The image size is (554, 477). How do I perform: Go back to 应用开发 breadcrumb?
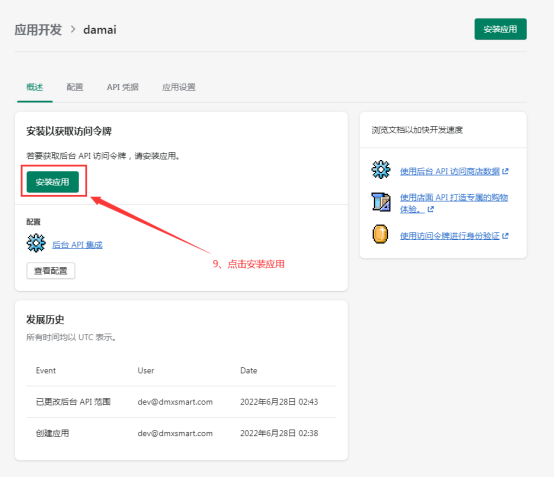tap(38, 30)
